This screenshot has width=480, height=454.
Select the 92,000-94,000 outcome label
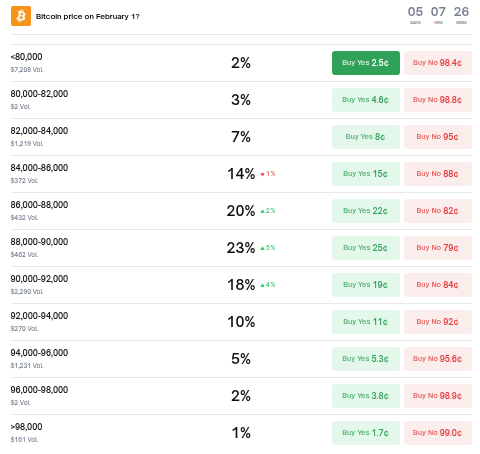39,316
